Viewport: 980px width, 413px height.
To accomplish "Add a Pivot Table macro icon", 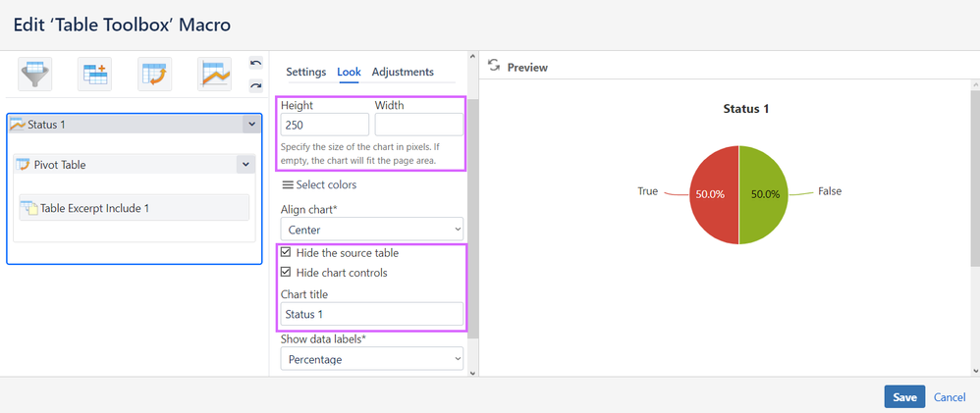I will (154, 75).
